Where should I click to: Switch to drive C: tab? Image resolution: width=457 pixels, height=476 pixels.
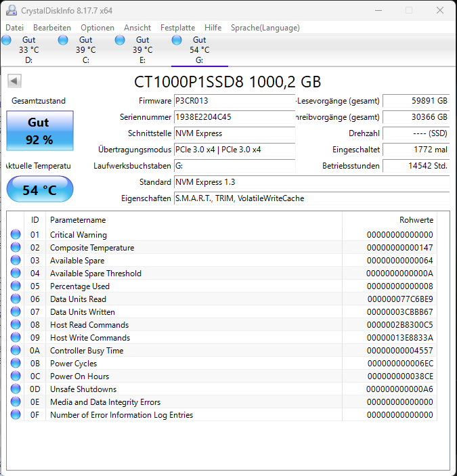[85, 50]
